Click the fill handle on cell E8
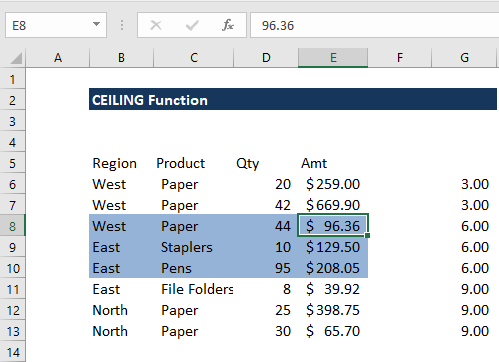The height and width of the screenshot is (362, 499). (x=368, y=236)
